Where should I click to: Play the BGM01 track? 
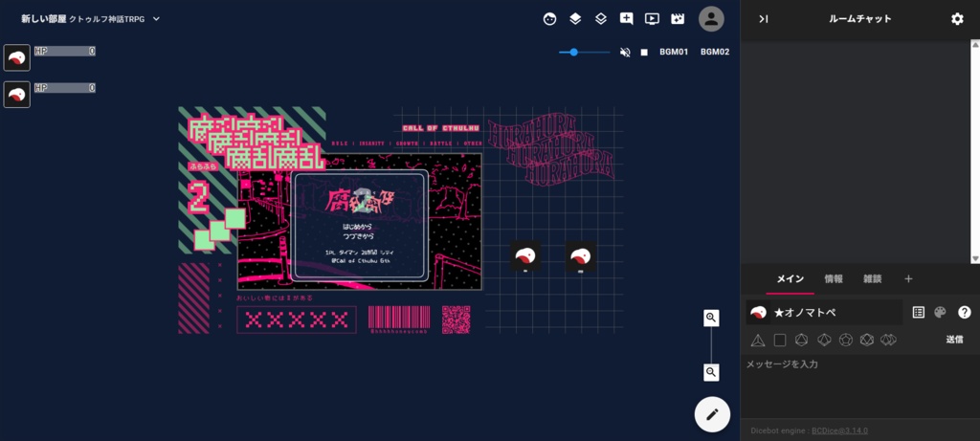pyautogui.click(x=674, y=52)
